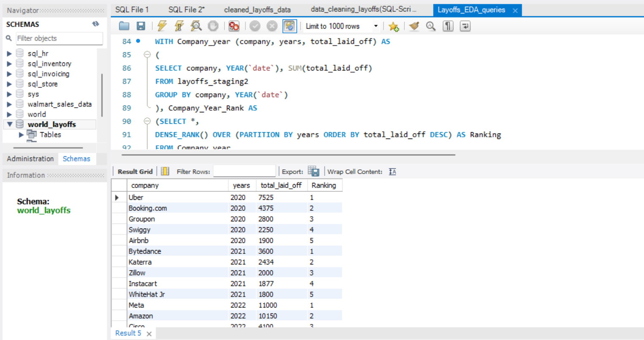Image resolution: width=644 pixels, height=340 pixels.
Task: Expand the sql_inventory schema
Action: coord(9,64)
